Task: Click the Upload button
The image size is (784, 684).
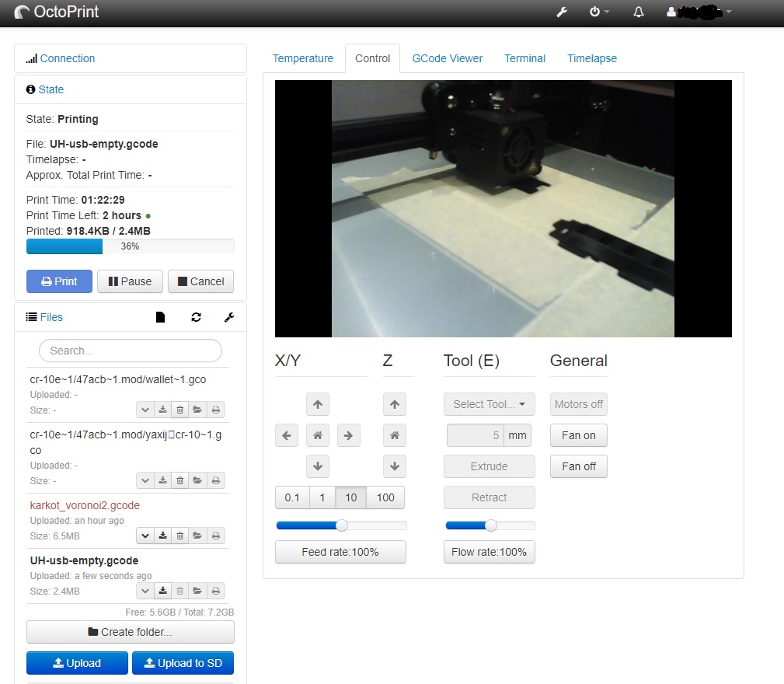Action: 77,663
